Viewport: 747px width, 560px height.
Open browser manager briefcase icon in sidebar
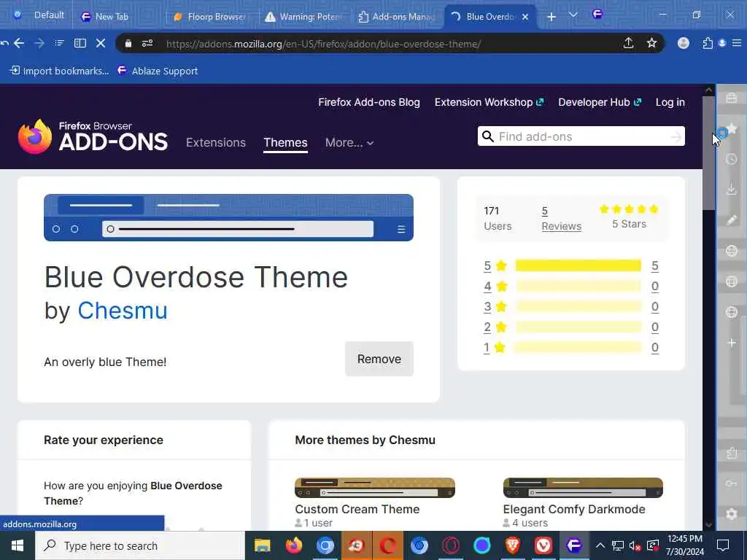(732, 98)
